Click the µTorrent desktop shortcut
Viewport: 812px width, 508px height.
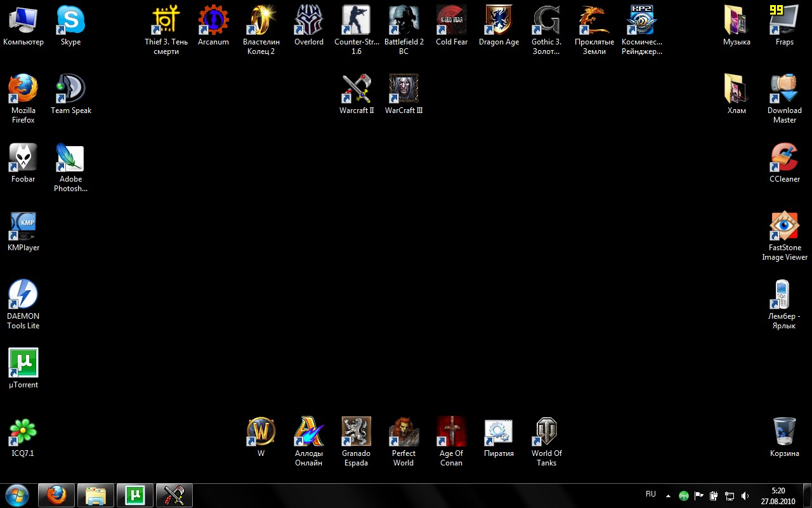(x=23, y=368)
